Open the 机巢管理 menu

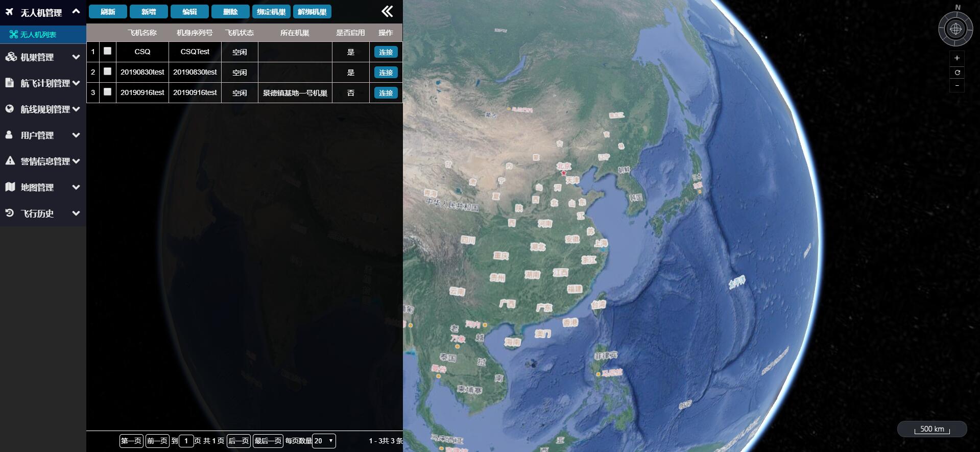43,57
